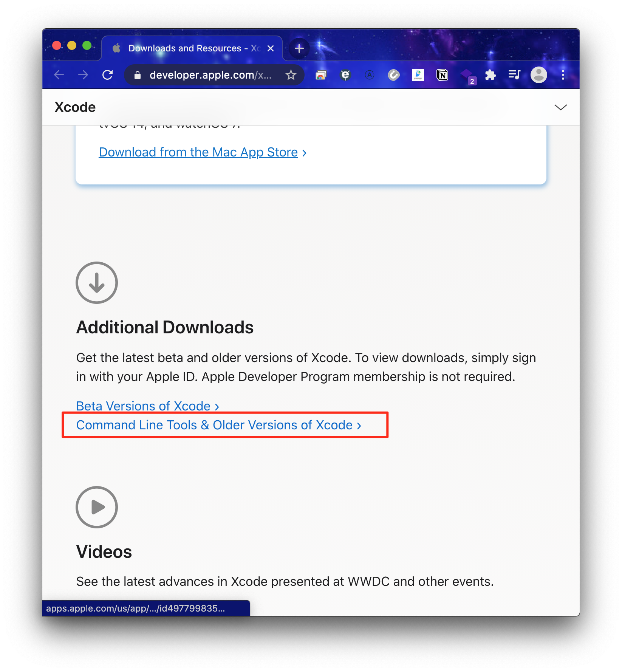This screenshot has width=622, height=672.
Task: Click the Videos play circle icon
Action: point(97,507)
